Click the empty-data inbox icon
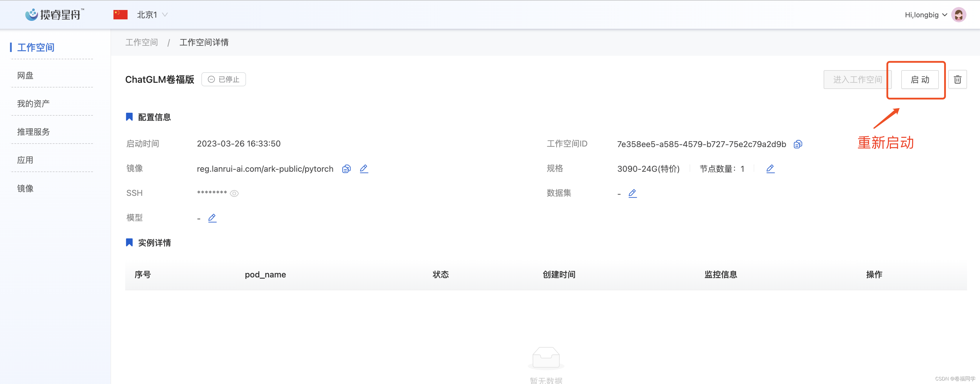980x384 pixels. [546, 358]
